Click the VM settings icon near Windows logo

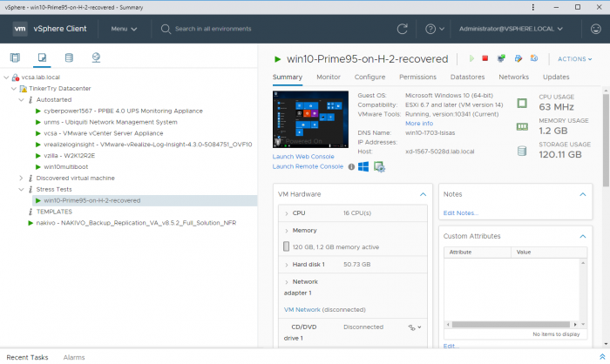(379, 167)
